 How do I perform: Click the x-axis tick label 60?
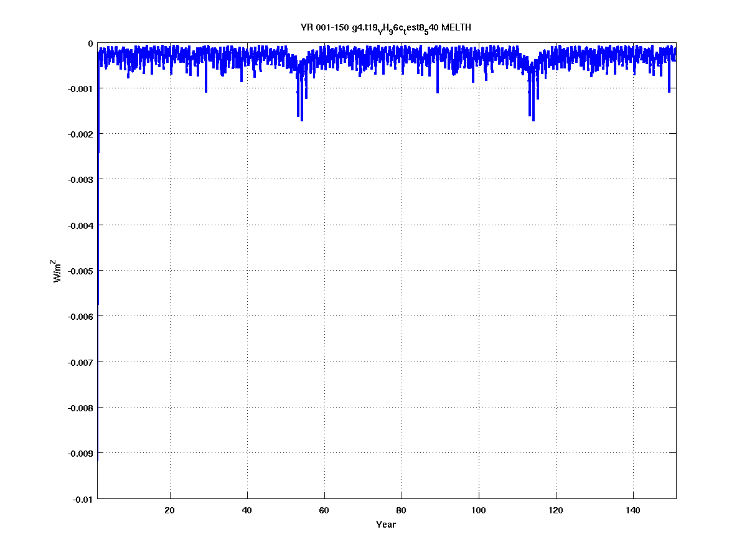[x=324, y=510]
